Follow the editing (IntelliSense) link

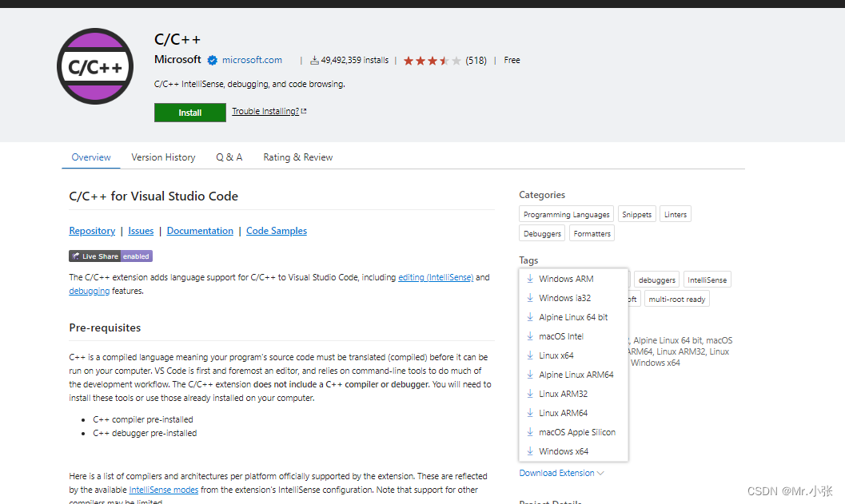click(436, 277)
